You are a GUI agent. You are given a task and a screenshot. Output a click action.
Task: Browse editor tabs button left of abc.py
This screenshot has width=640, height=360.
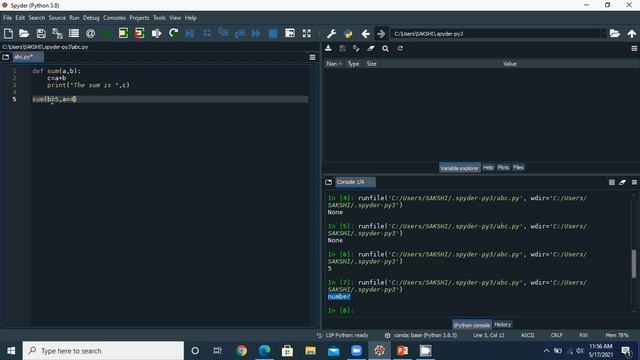pyautogui.click(x=6, y=57)
